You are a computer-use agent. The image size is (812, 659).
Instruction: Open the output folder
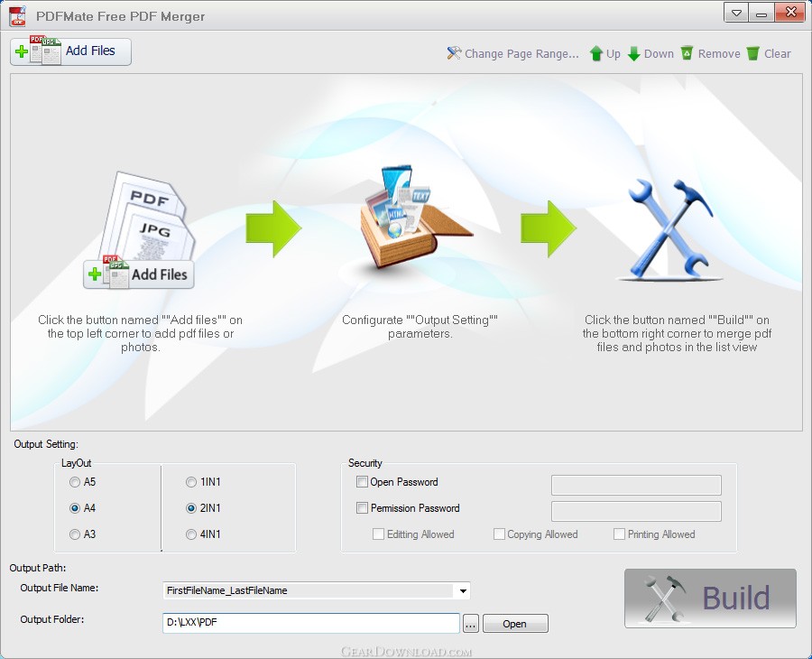click(515, 624)
